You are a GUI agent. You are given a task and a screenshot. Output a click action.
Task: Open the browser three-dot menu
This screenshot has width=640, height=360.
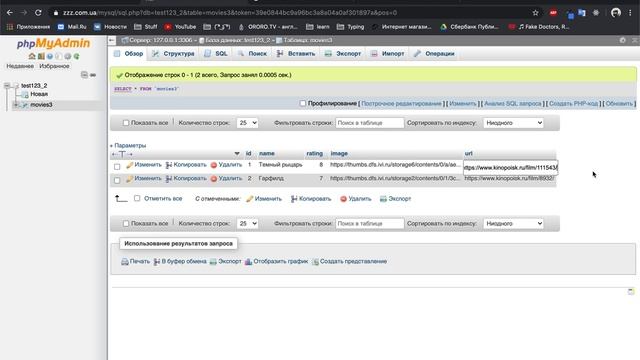pos(631,13)
